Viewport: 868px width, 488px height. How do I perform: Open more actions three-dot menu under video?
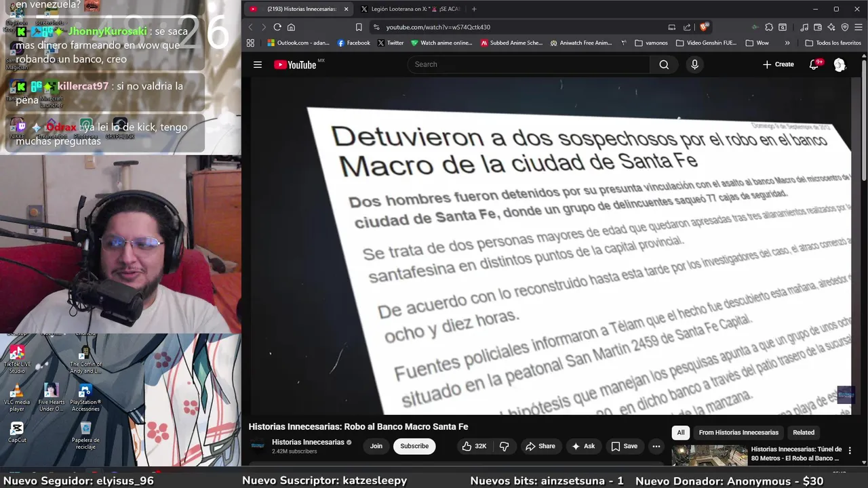point(656,446)
